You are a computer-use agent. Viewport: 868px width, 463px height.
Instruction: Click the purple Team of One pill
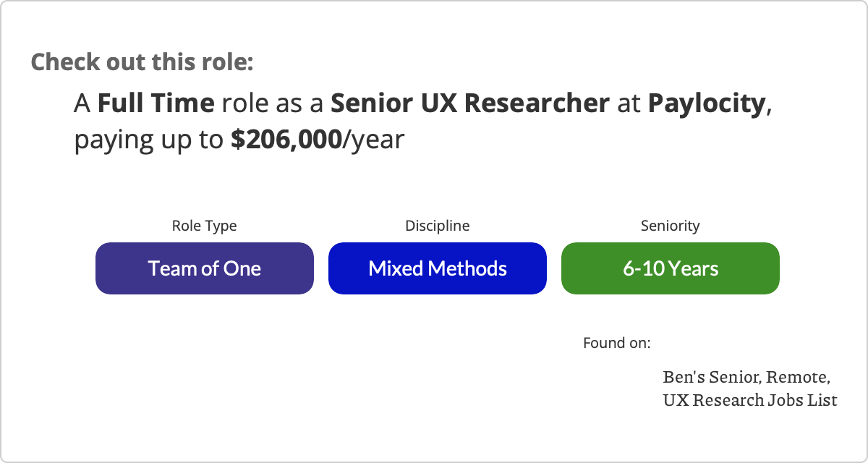[x=205, y=268]
